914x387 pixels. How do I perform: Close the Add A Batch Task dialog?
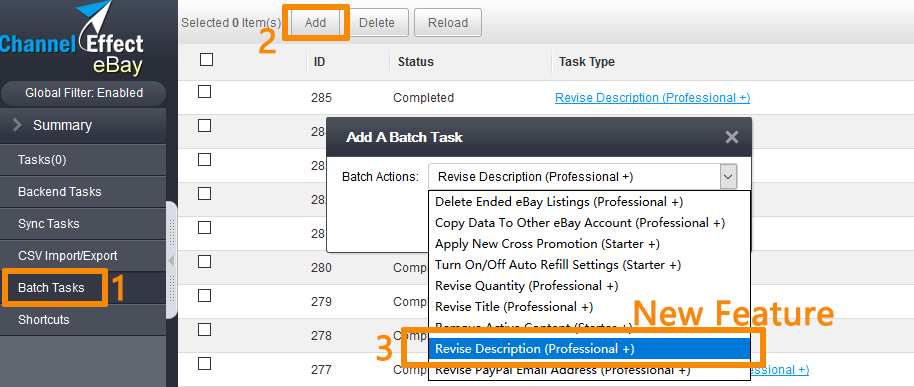pyautogui.click(x=732, y=137)
